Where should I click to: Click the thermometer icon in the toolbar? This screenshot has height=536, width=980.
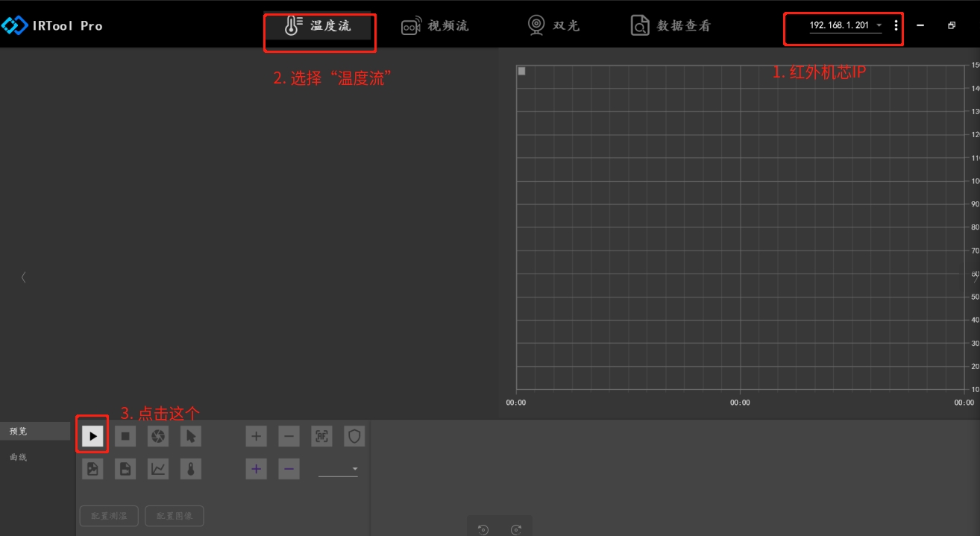coord(191,469)
